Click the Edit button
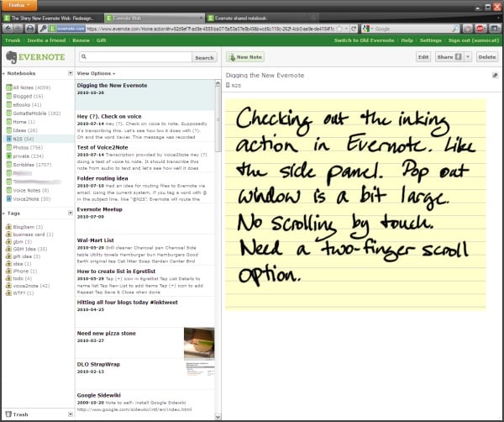The height and width of the screenshot is (422, 504). click(423, 57)
